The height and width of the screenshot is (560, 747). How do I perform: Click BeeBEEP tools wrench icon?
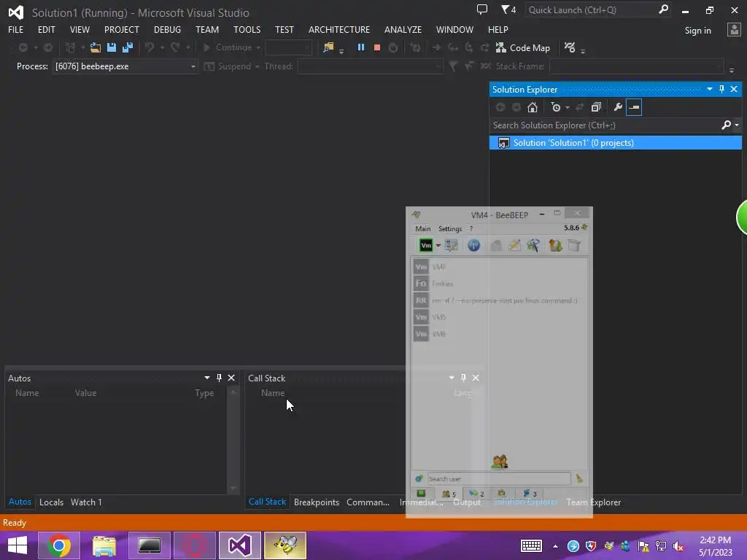tap(533, 246)
